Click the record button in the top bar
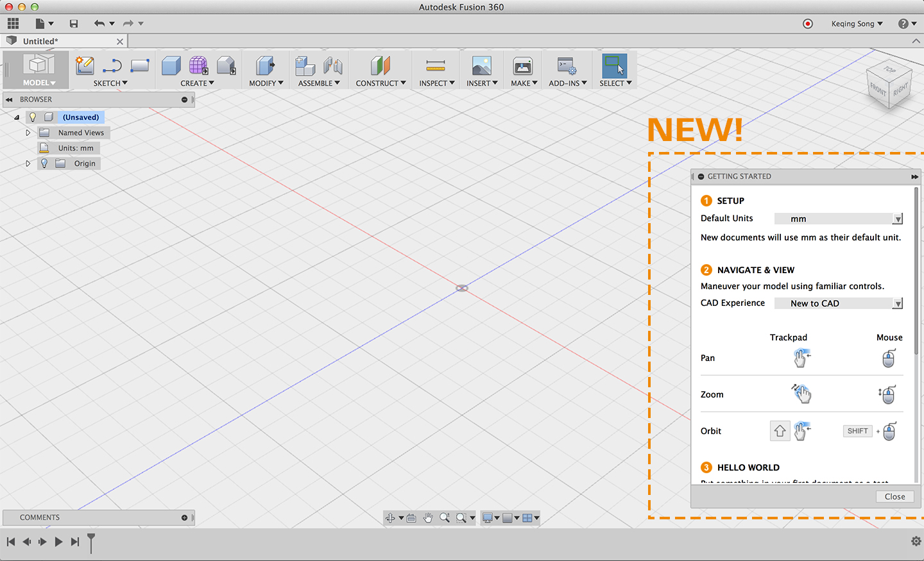 808,24
